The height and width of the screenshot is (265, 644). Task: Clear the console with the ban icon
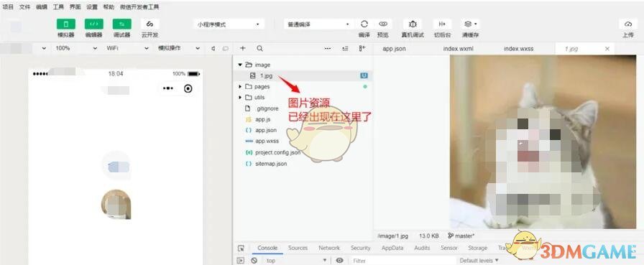pos(254,261)
